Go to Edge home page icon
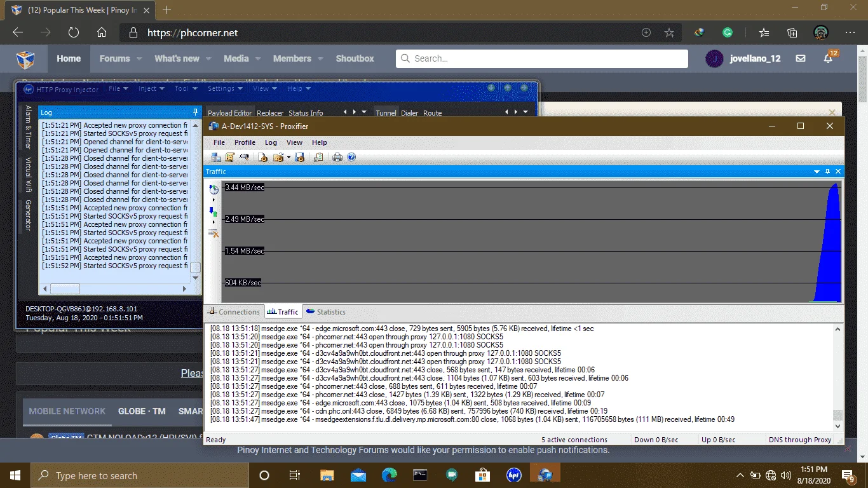868x488 pixels. [102, 32]
